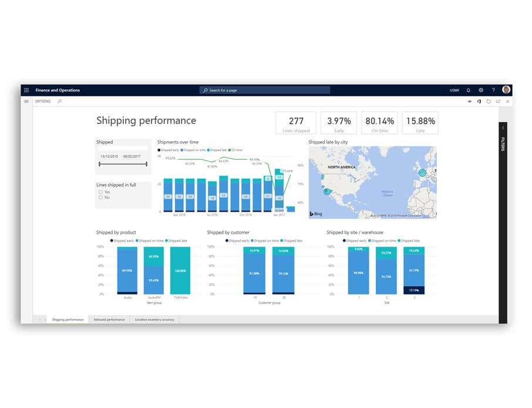Viewport: 532px width, 408px height.
Task: Click the page search magnifier icon
Action: pos(59,101)
